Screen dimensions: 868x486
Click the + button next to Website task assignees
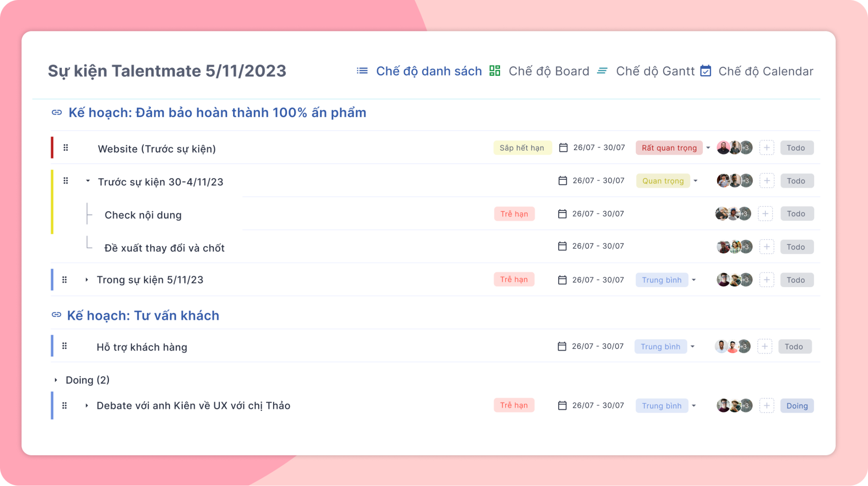pos(765,147)
